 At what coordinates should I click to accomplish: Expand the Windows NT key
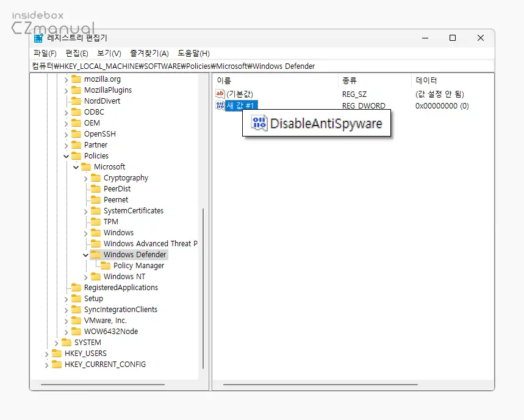(x=85, y=277)
